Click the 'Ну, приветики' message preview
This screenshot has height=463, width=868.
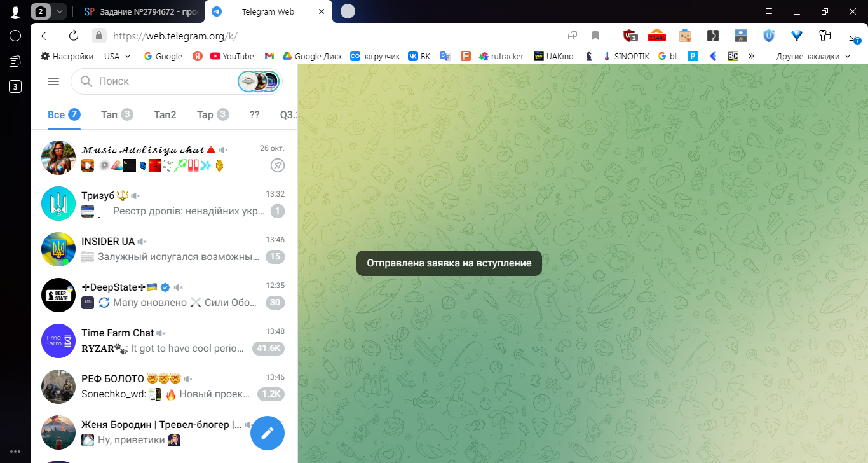[x=131, y=440]
